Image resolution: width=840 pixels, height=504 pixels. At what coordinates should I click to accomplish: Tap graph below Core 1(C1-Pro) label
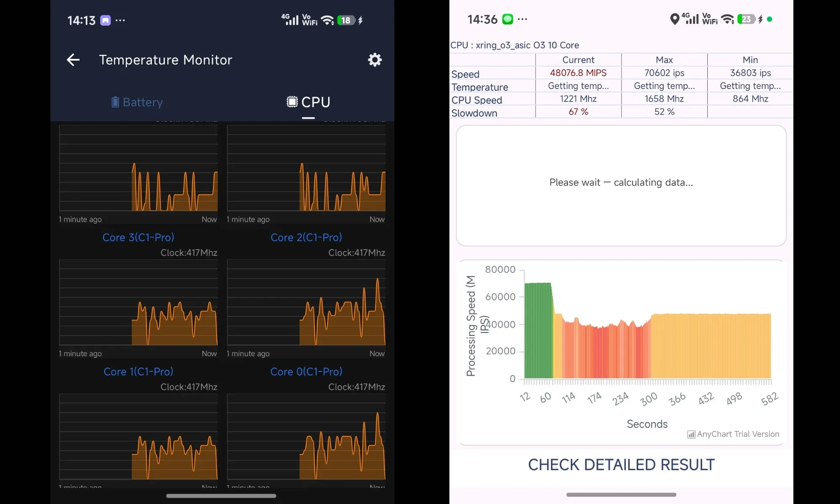click(x=139, y=437)
